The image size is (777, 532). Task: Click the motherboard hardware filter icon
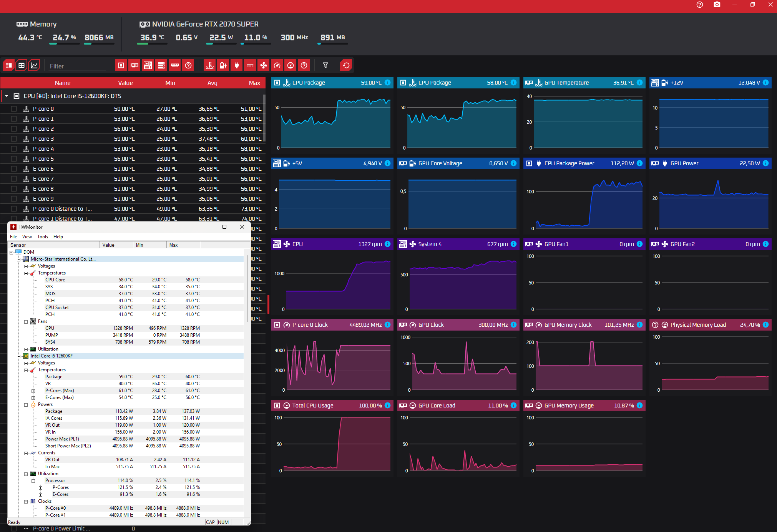pyautogui.click(x=148, y=65)
